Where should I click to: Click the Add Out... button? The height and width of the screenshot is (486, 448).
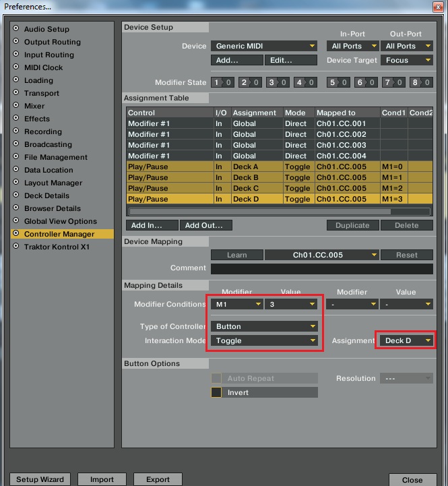click(206, 225)
